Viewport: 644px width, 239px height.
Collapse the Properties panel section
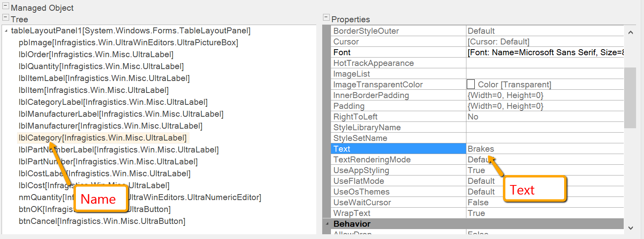(x=326, y=17)
